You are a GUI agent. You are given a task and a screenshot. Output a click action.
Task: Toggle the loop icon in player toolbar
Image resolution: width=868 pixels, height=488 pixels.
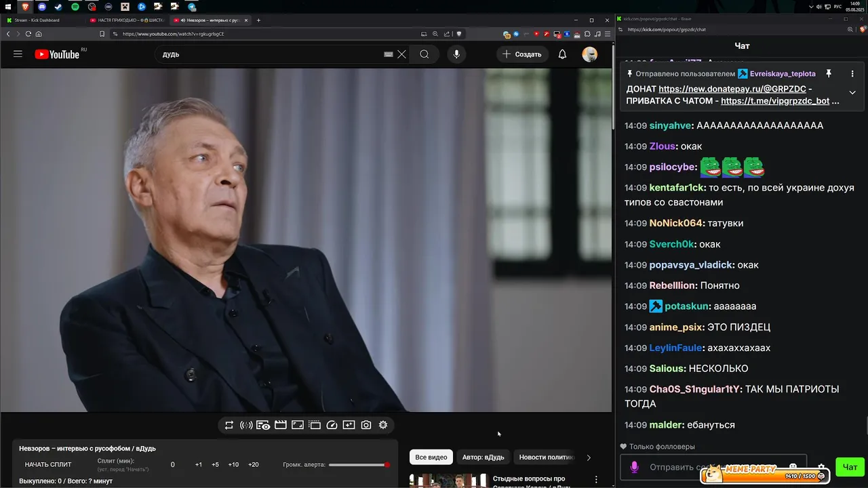(229, 425)
